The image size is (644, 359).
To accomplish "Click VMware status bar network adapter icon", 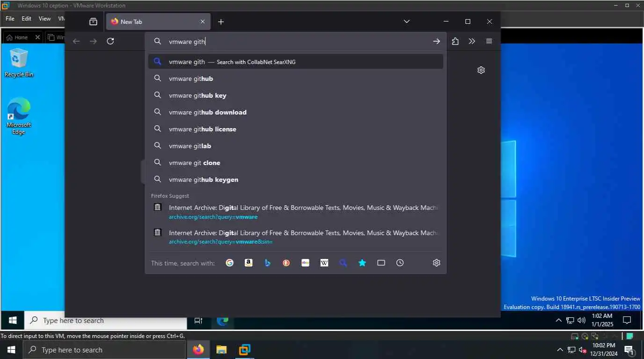I will pyautogui.click(x=595, y=336).
